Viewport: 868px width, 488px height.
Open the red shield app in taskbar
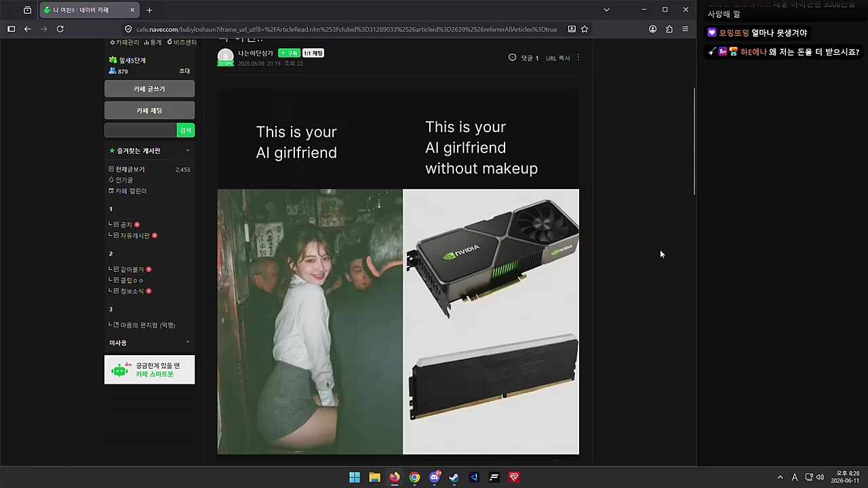[514, 477]
